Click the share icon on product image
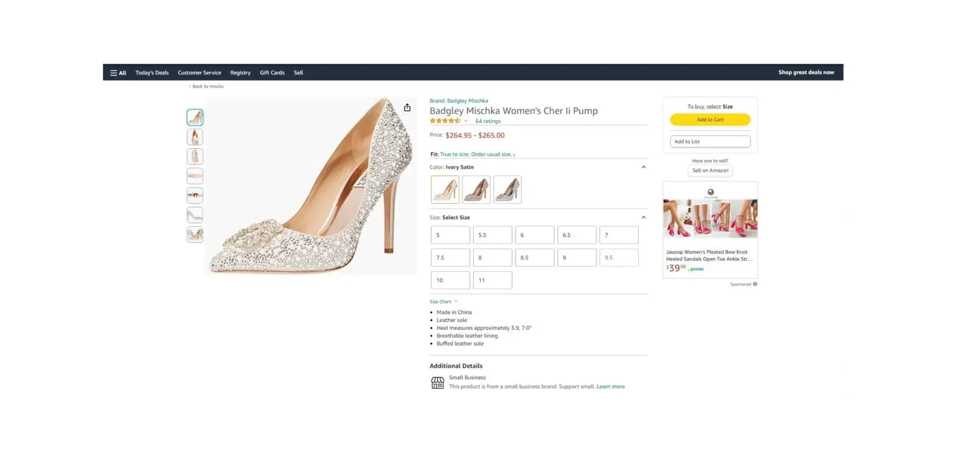 407,107
